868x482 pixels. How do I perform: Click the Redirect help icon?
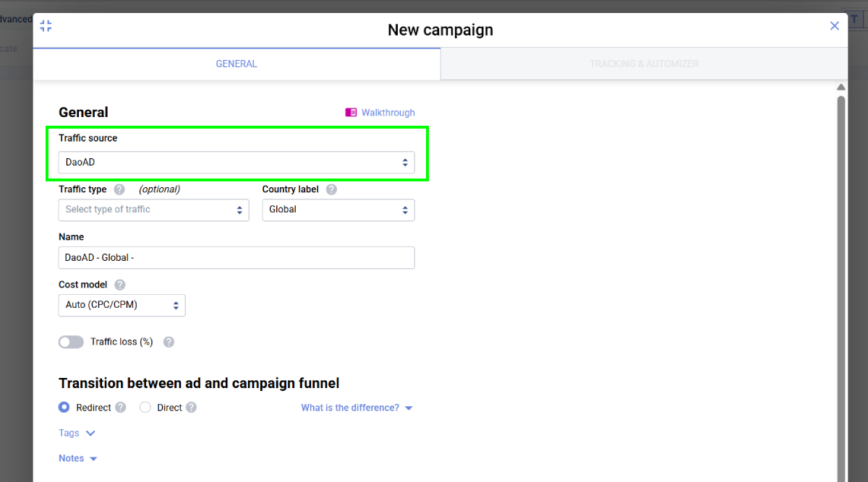click(121, 408)
